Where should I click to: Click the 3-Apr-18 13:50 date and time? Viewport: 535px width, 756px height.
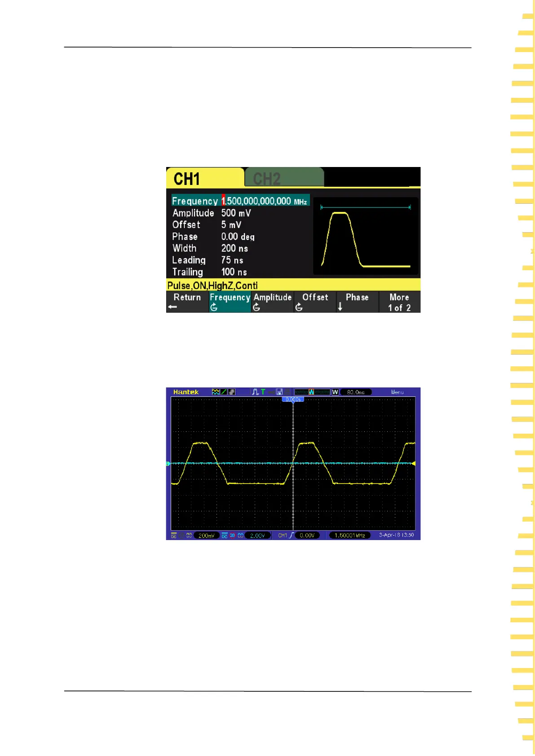pos(397,535)
